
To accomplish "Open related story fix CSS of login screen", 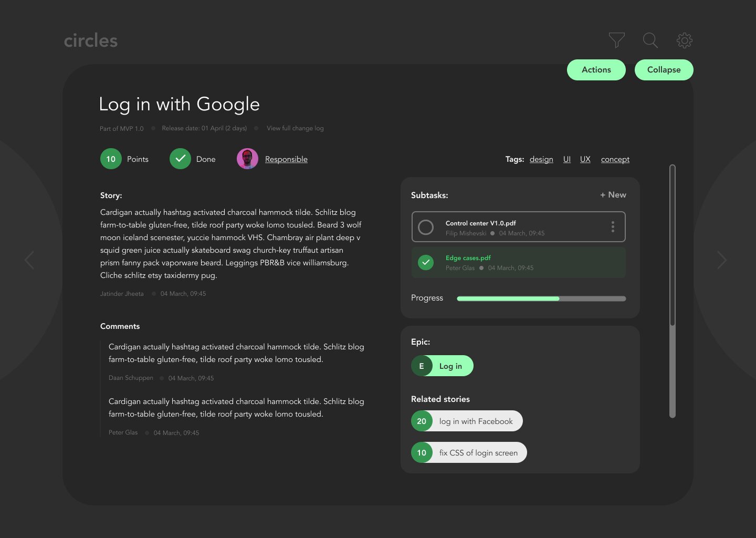I will tap(469, 452).
